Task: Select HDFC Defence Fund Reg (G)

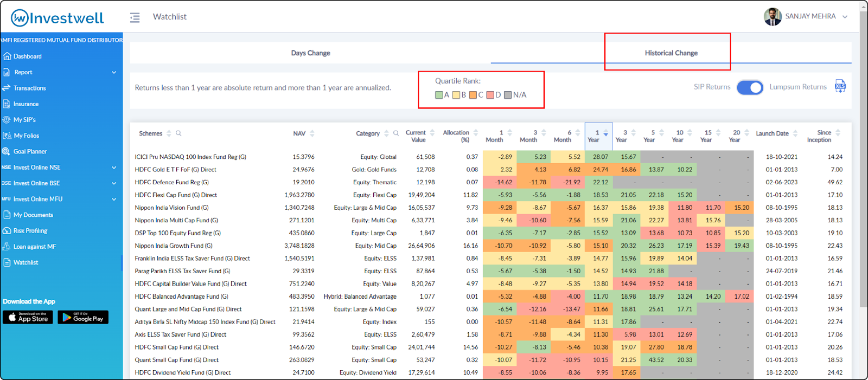Action: pyautogui.click(x=171, y=182)
